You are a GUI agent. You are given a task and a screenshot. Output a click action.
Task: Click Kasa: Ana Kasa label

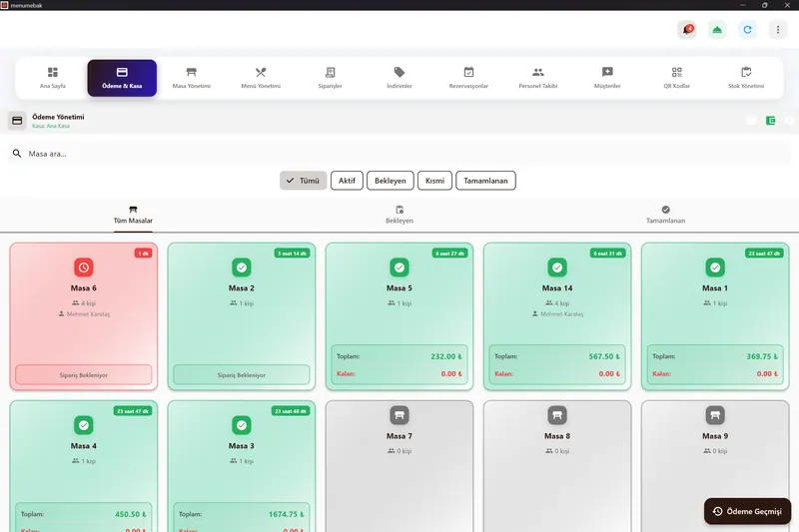51,126
